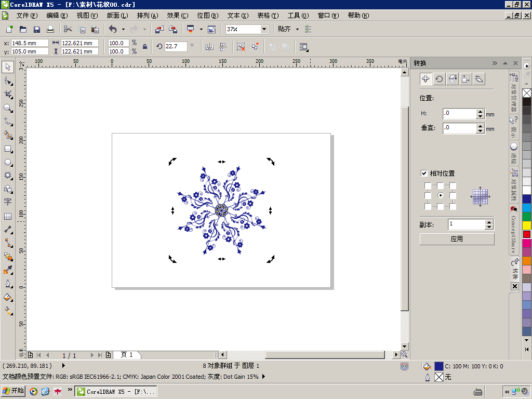Open the 文件(F) menu
The width and height of the screenshot is (532, 399).
pyautogui.click(x=27, y=16)
